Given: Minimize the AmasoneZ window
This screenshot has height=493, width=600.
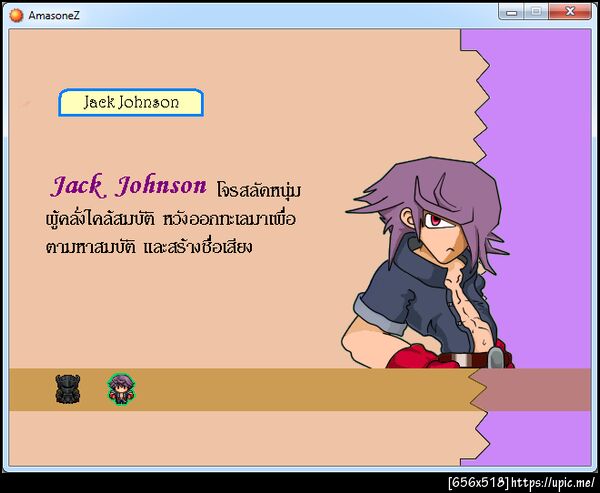Looking at the screenshot, I should (x=511, y=12).
